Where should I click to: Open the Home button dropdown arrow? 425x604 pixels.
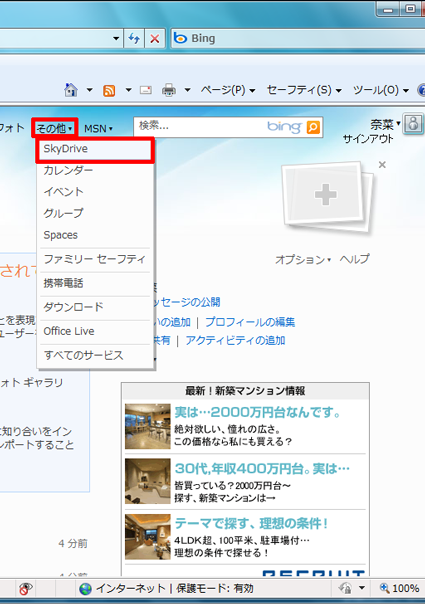[89, 90]
